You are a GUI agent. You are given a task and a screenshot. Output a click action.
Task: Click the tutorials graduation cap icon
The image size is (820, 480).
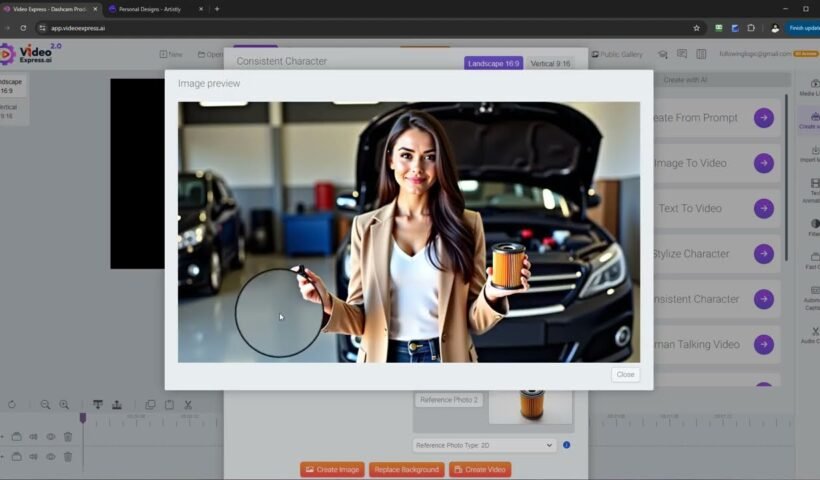pos(663,54)
